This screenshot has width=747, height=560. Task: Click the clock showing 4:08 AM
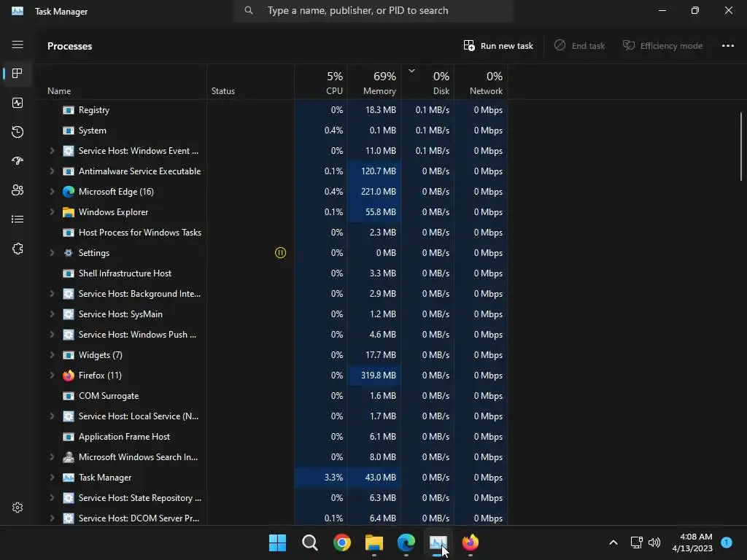coord(695,537)
